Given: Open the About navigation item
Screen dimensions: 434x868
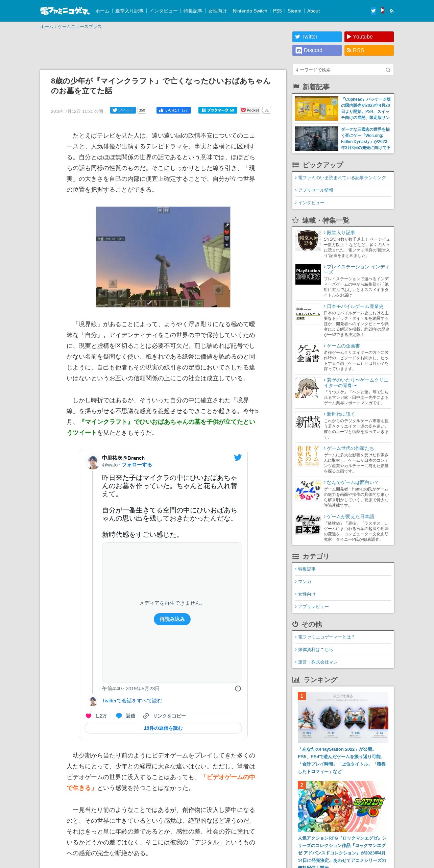Looking at the screenshot, I should click(313, 11).
